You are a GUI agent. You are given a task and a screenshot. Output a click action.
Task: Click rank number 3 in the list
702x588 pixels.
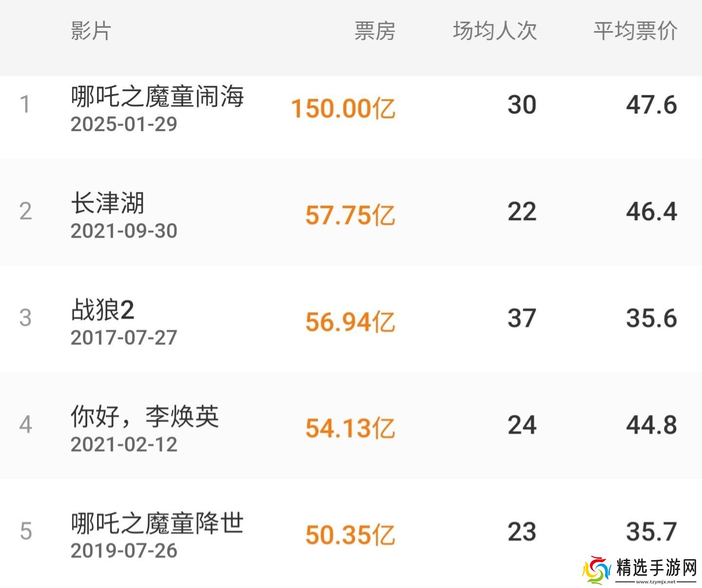(x=25, y=318)
